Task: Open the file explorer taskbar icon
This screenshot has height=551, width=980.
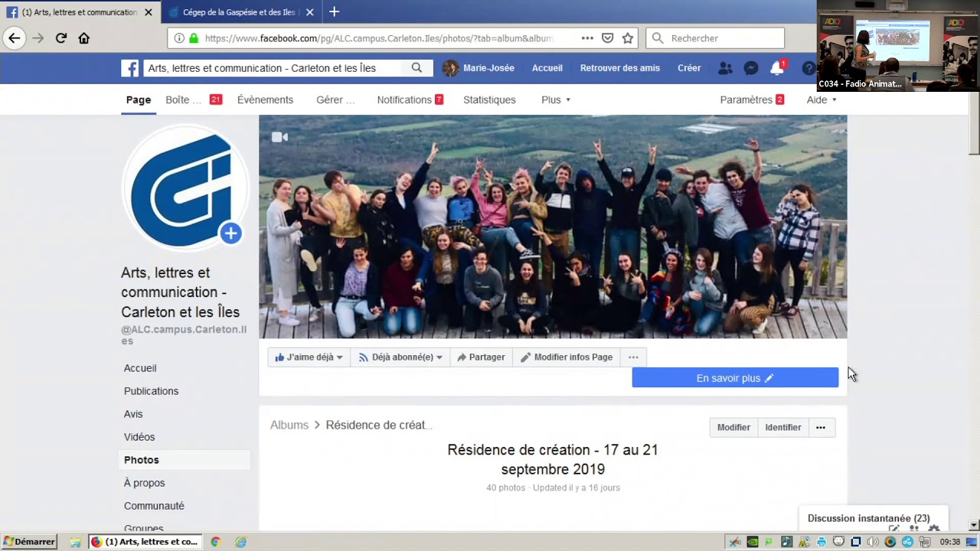Action: click(75, 542)
